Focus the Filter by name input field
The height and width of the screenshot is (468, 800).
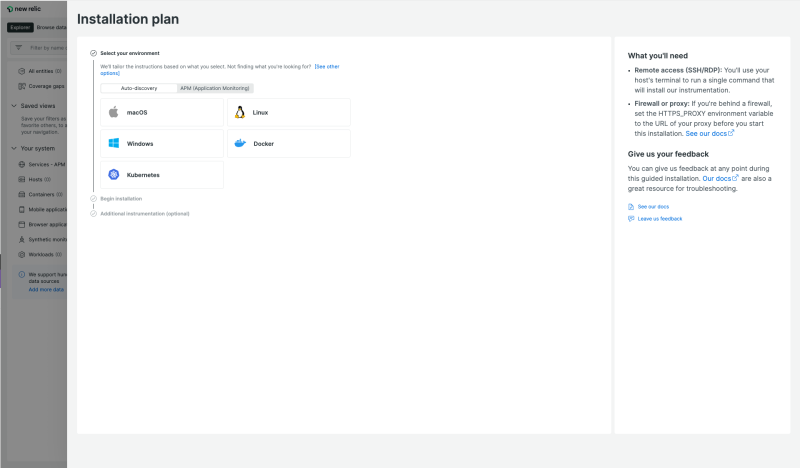(x=39, y=47)
